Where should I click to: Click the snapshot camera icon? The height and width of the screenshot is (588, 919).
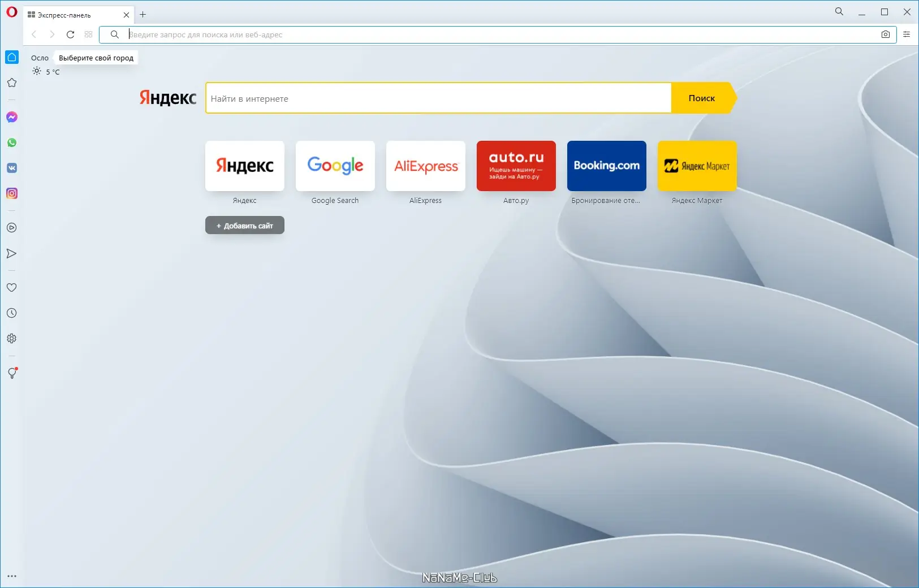(886, 34)
